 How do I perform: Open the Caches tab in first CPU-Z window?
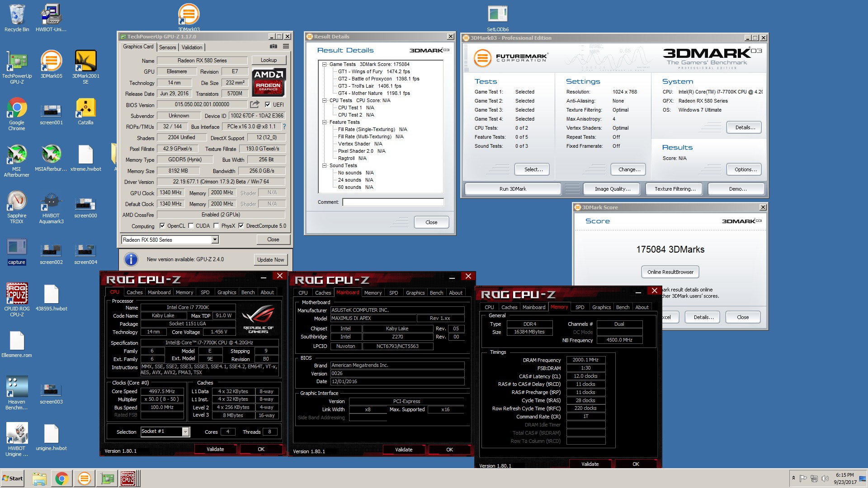tap(135, 292)
